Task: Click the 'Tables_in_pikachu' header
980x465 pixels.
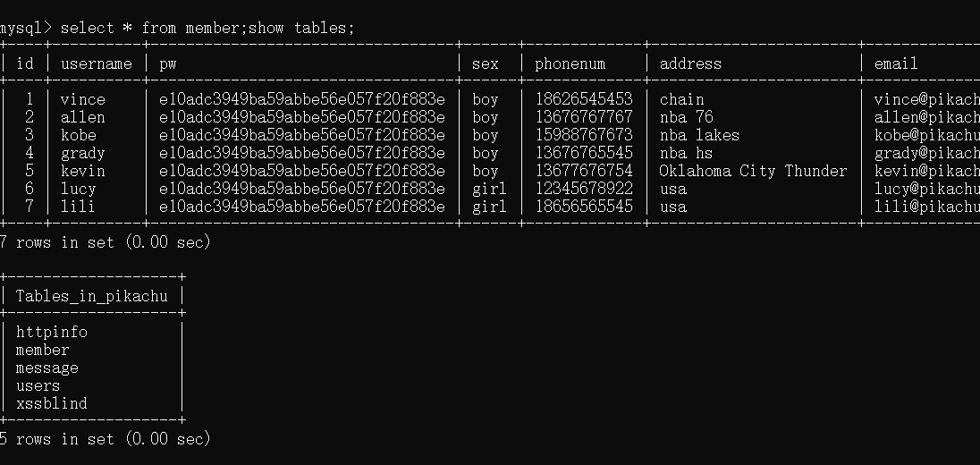Action: (91, 296)
